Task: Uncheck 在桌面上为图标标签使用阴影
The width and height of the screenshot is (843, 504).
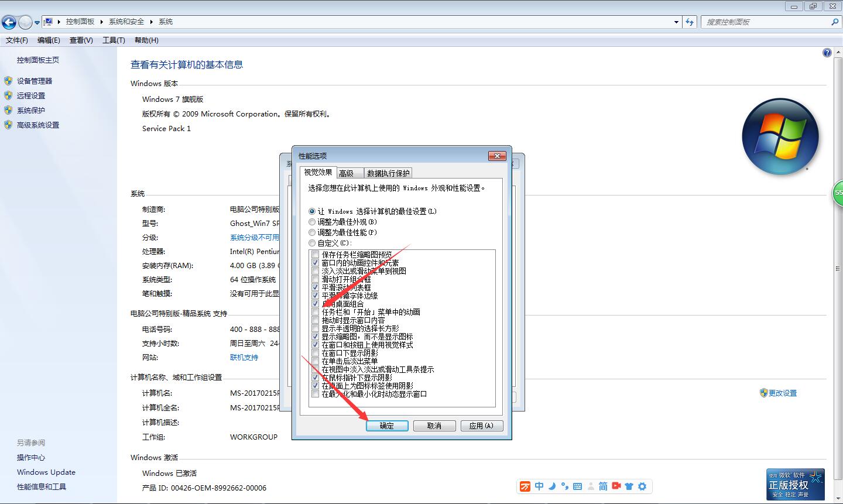Action: pos(316,386)
